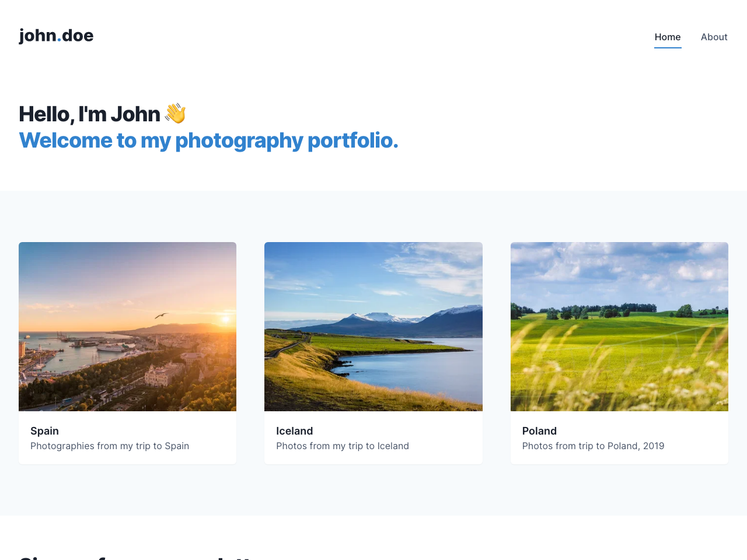Click text Photos from my trip to Iceland
Image resolution: width=747 pixels, height=560 pixels.
pos(343,445)
